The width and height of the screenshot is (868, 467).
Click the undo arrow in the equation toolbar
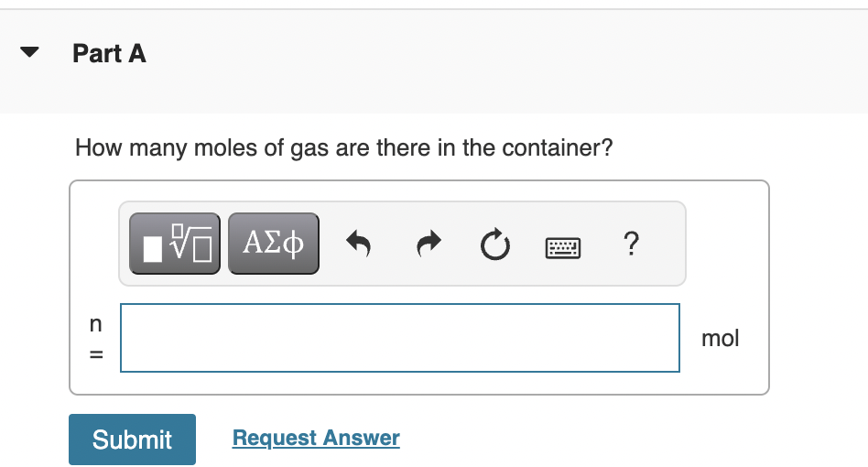pyautogui.click(x=358, y=244)
